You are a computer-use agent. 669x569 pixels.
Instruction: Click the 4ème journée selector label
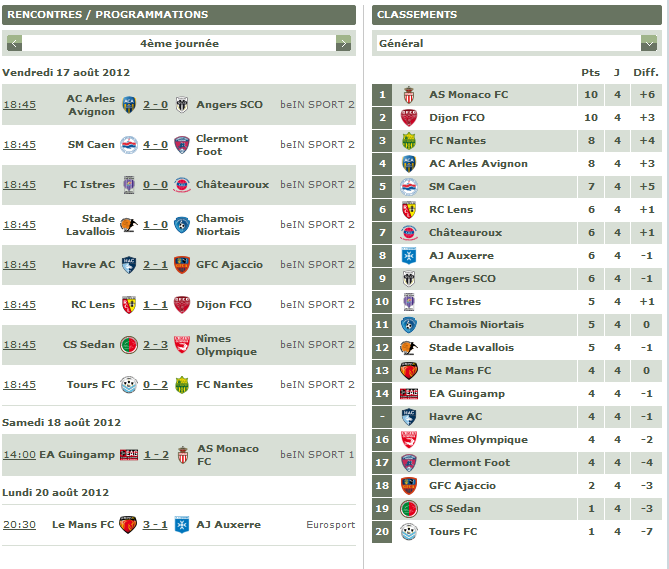tap(179, 44)
